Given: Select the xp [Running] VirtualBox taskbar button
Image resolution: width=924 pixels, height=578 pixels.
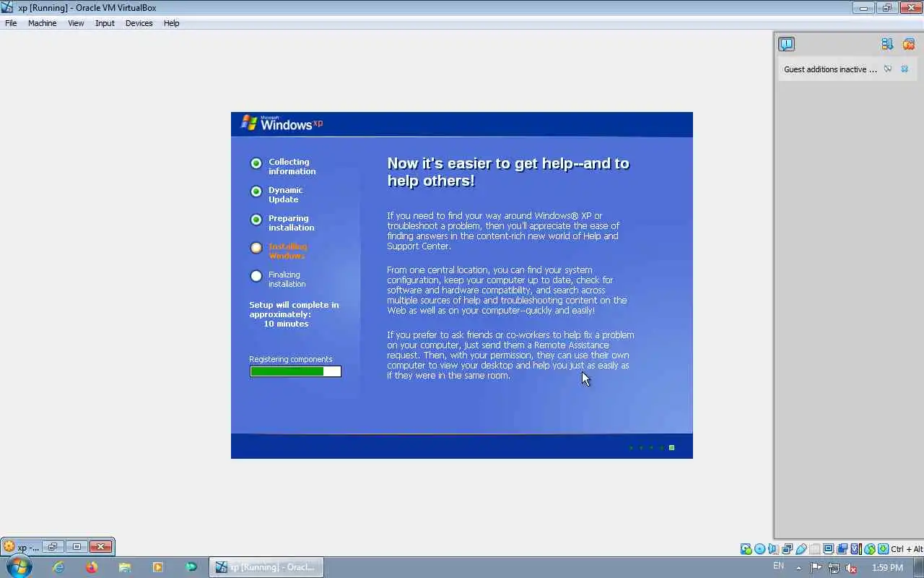Looking at the screenshot, I should [x=266, y=567].
